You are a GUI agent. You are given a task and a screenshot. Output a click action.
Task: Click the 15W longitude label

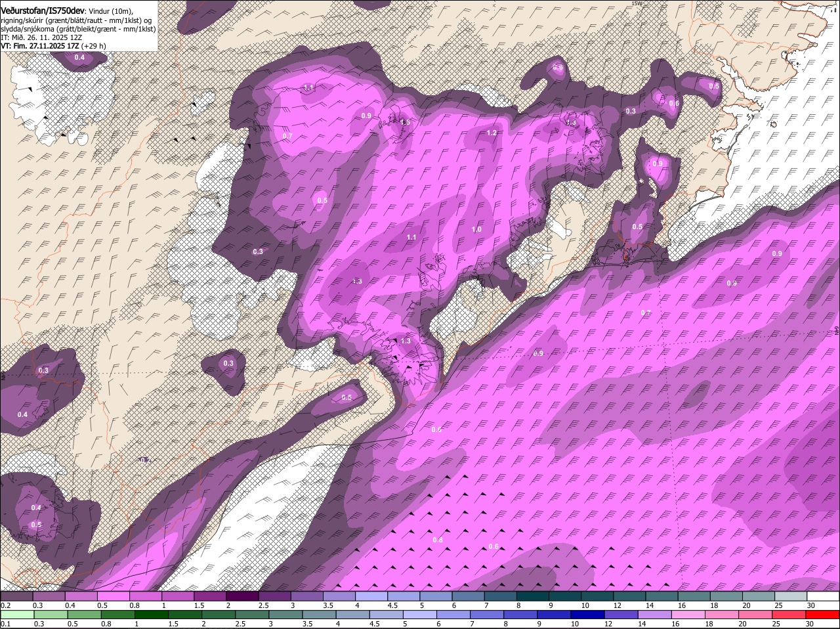click(635, 3)
